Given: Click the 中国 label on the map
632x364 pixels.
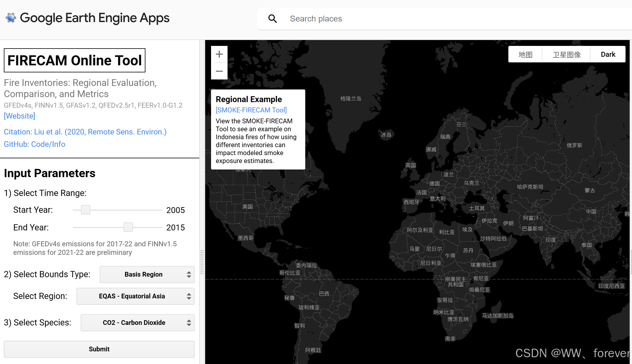Looking at the screenshot, I should tap(591, 212).
